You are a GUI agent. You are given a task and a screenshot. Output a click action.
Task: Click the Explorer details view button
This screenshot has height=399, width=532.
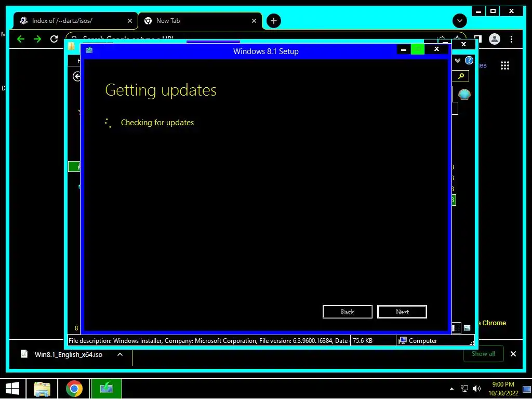[x=456, y=328]
